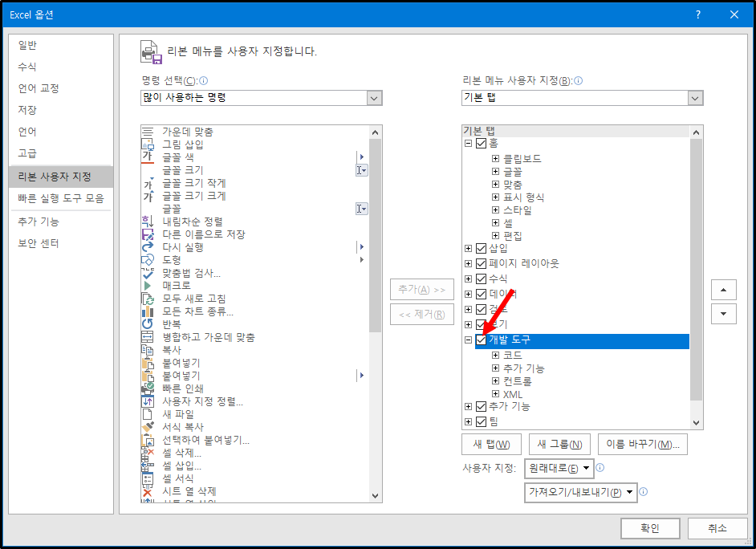Open the 명령 선택 dropdown
The height and width of the screenshot is (549, 756).
click(374, 98)
